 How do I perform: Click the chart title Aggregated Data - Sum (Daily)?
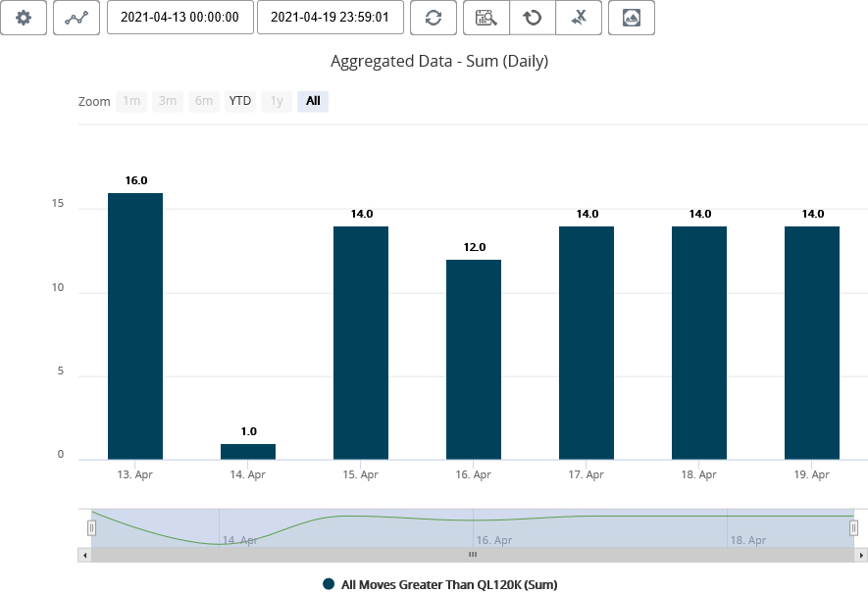click(439, 62)
